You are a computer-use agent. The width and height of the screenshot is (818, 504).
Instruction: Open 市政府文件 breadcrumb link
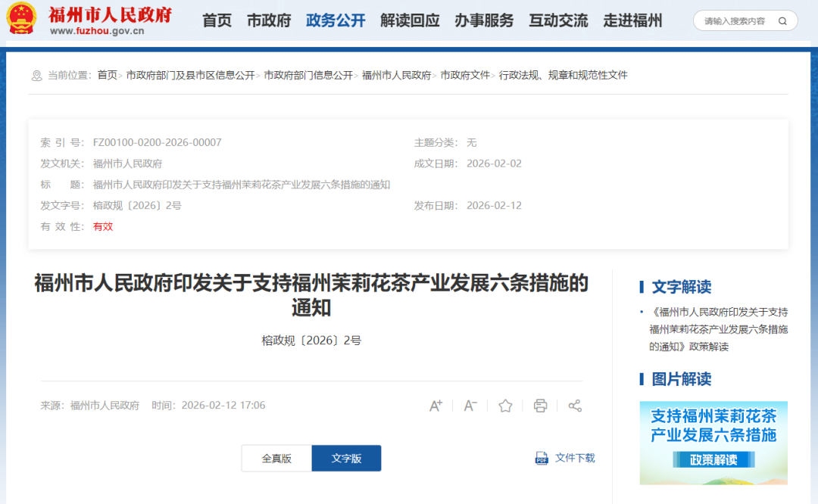pyautogui.click(x=465, y=75)
